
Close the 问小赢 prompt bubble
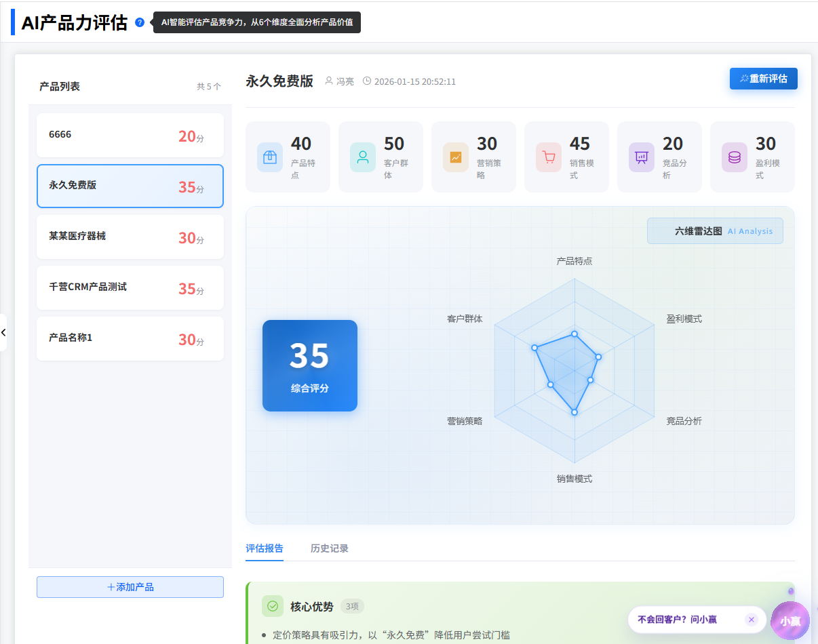click(751, 620)
